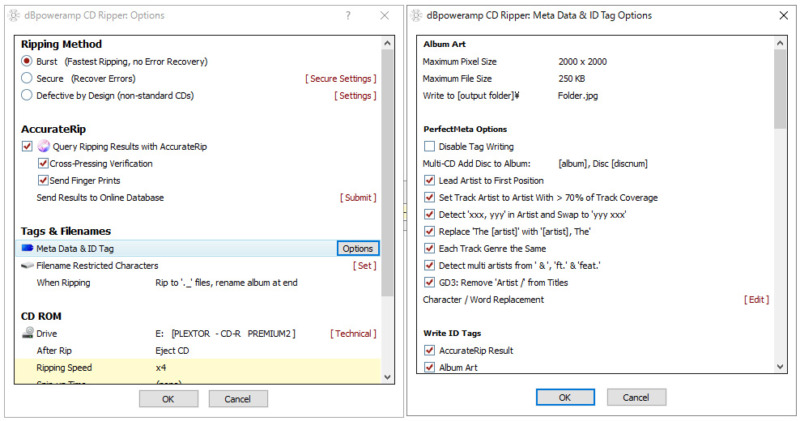
Task: Toggle Query Ripping Results with AccurateRip
Action: coord(27,146)
